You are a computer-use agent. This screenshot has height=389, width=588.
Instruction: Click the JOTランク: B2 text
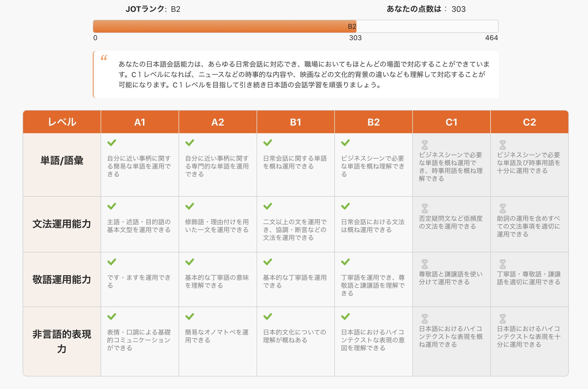[153, 9]
